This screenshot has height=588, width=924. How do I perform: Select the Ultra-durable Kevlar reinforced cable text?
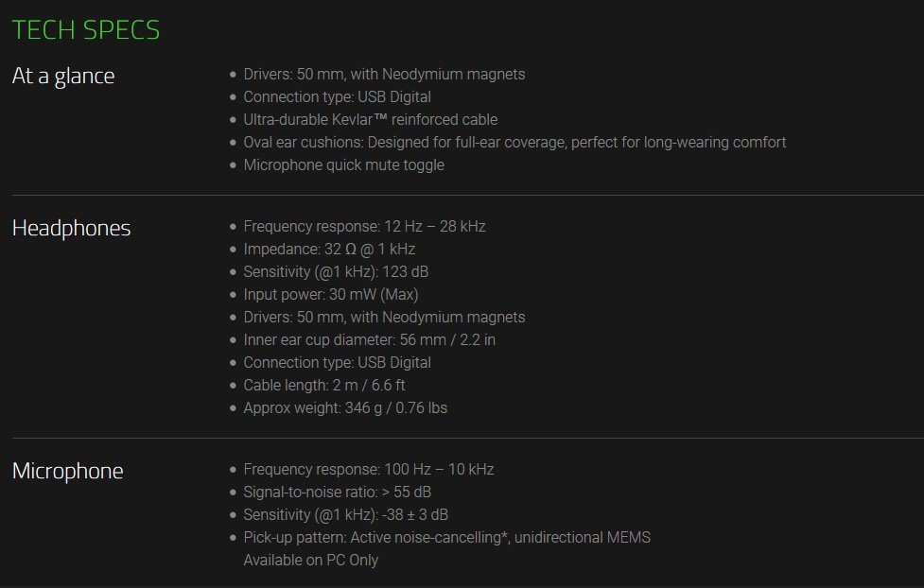(x=370, y=120)
